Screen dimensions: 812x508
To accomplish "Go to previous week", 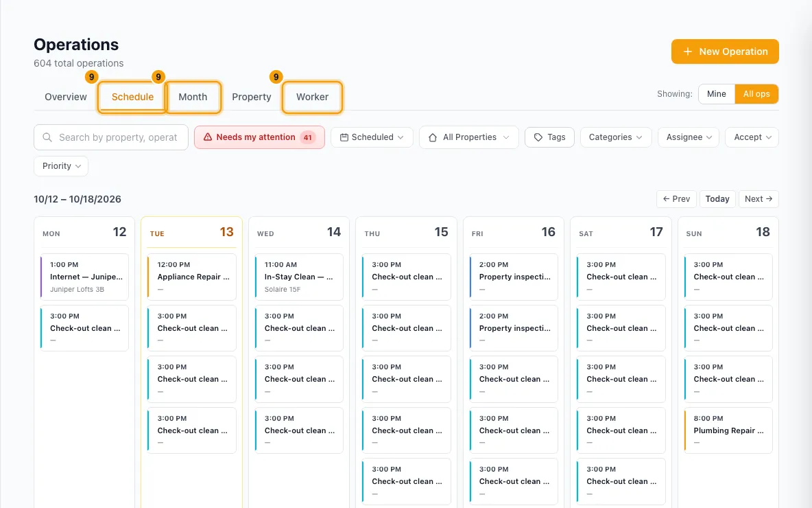I will 676,198.
